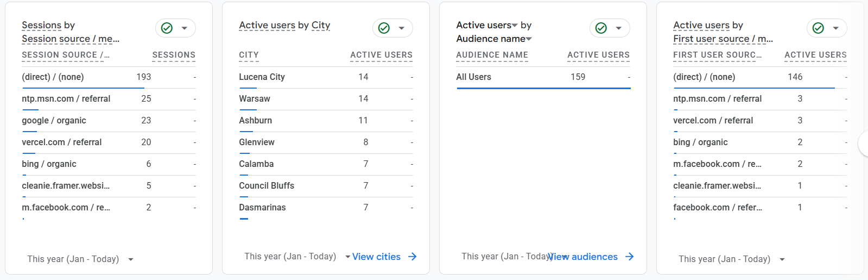Open the Audience card status dropdown arrow
The image size is (868, 280).
click(619, 28)
